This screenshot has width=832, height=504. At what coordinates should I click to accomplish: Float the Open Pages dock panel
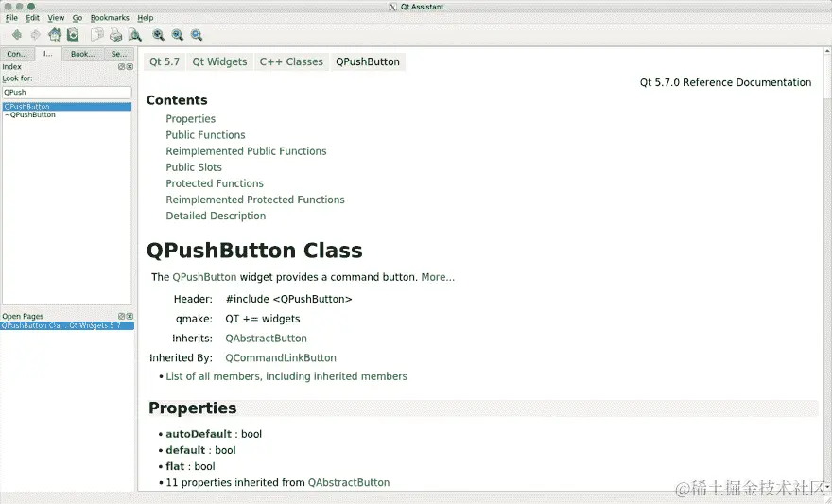[x=122, y=316]
